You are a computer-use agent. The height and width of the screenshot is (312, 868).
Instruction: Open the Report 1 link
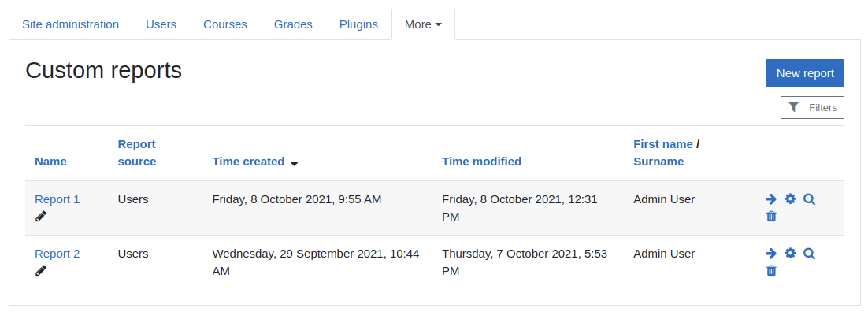(x=57, y=199)
